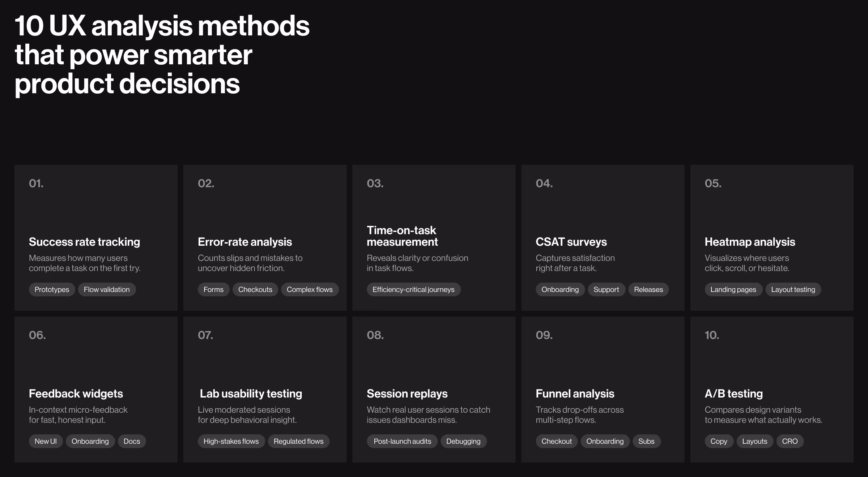The image size is (868, 477).
Task: Click the Layout testing pill
Action: point(793,289)
